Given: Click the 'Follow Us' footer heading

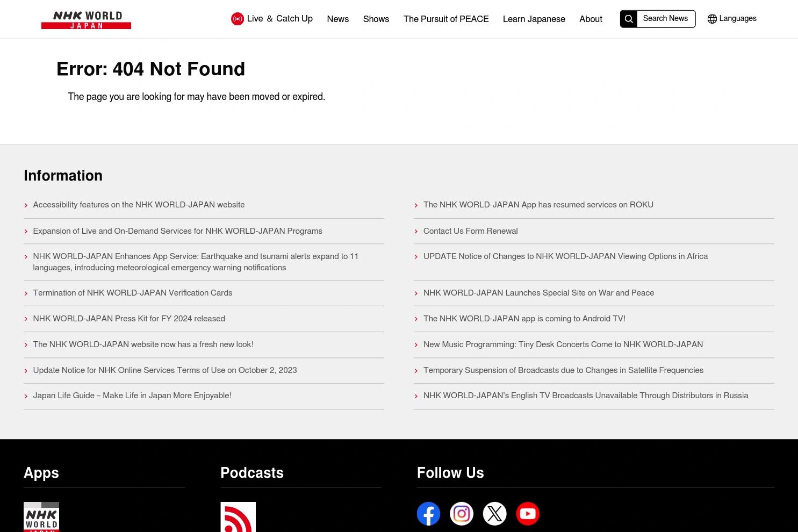Looking at the screenshot, I should pyautogui.click(x=450, y=473).
